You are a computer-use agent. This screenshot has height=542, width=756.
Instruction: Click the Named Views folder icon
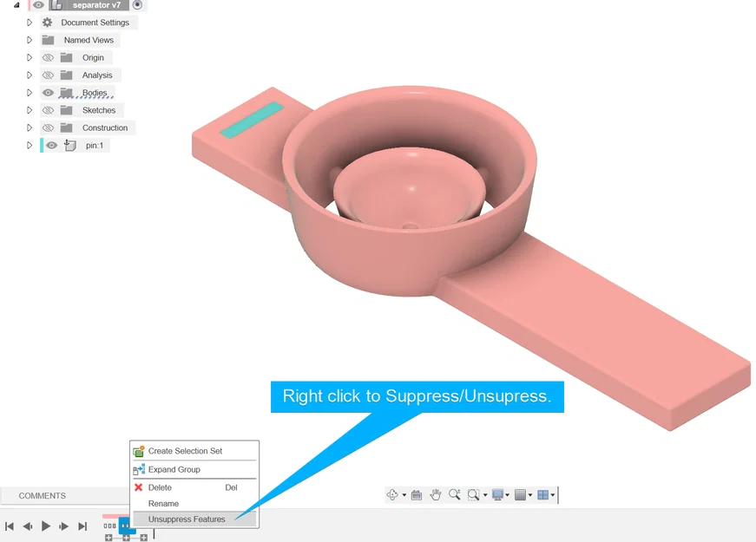[48, 40]
